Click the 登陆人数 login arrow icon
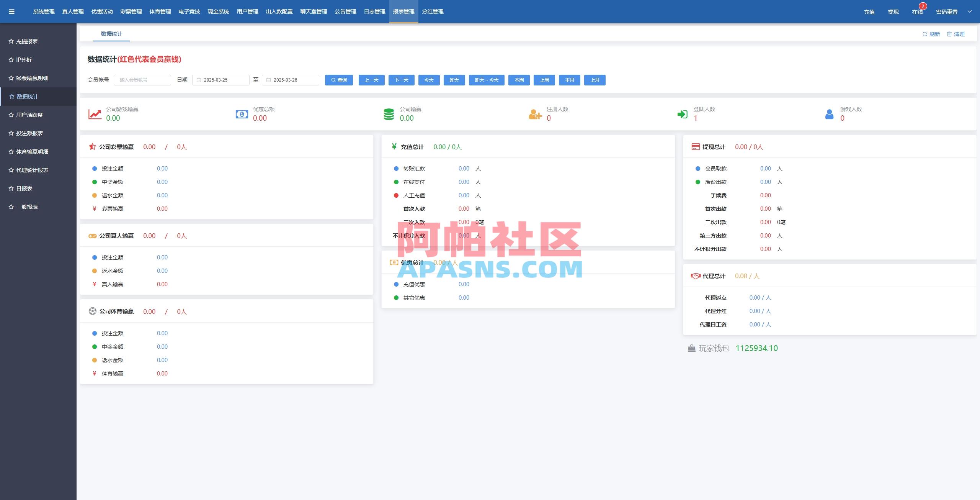The image size is (980, 500). pyautogui.click(x=682, y=114)
